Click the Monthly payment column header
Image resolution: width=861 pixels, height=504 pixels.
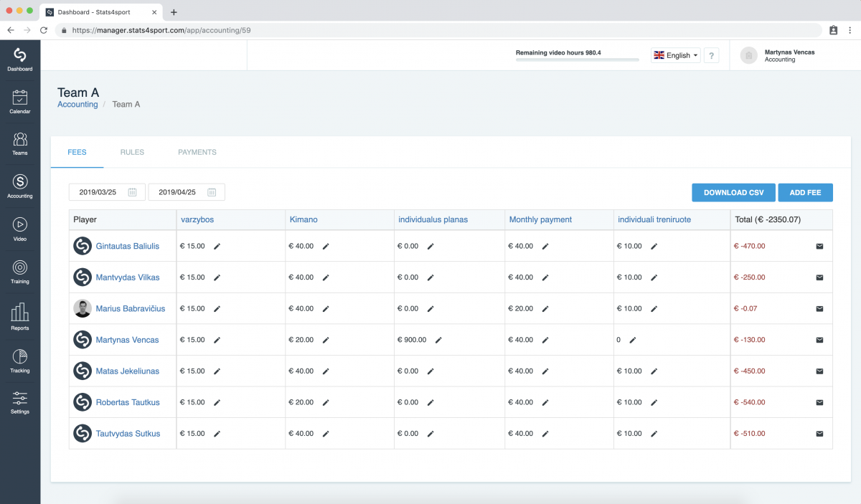540,219
